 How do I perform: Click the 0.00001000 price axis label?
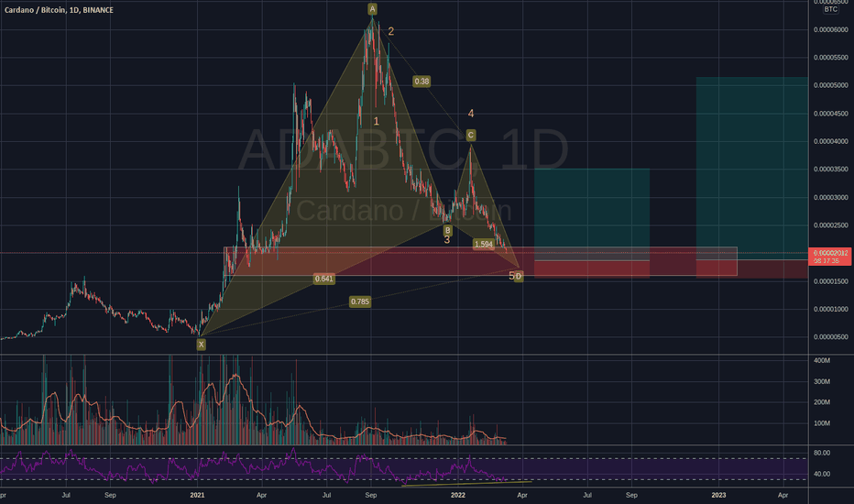[830, 310]
